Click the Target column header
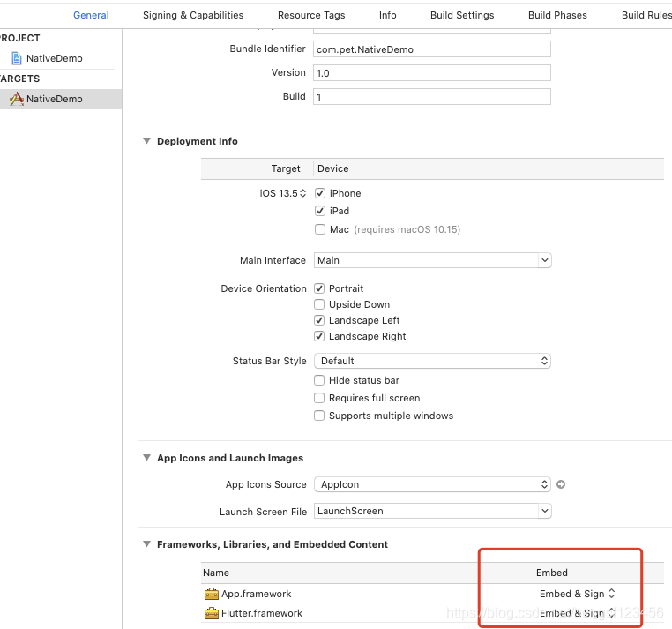The image size is (672, 629). pos(286,168)
